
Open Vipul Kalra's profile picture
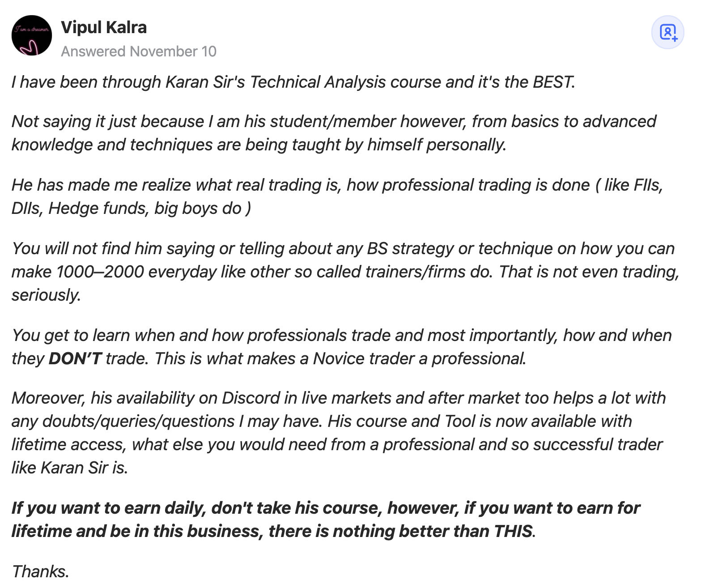(32, 35)
